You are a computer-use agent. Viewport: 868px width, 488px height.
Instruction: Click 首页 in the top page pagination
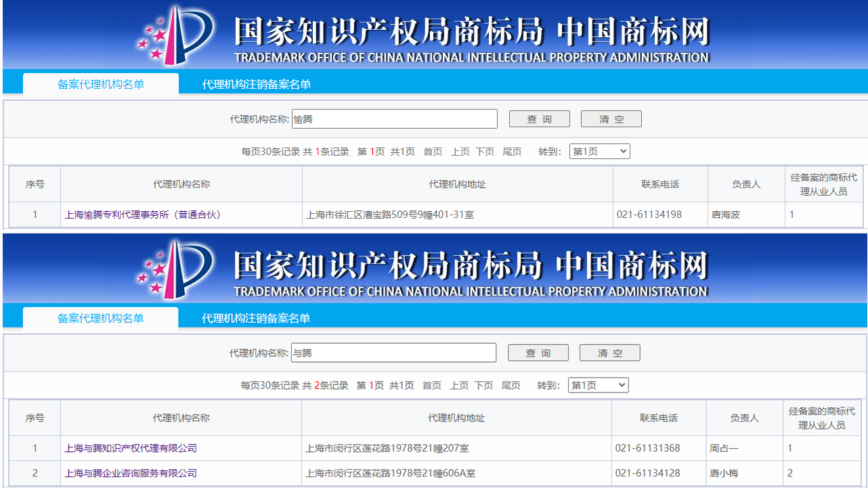click(x=433, y=152)
